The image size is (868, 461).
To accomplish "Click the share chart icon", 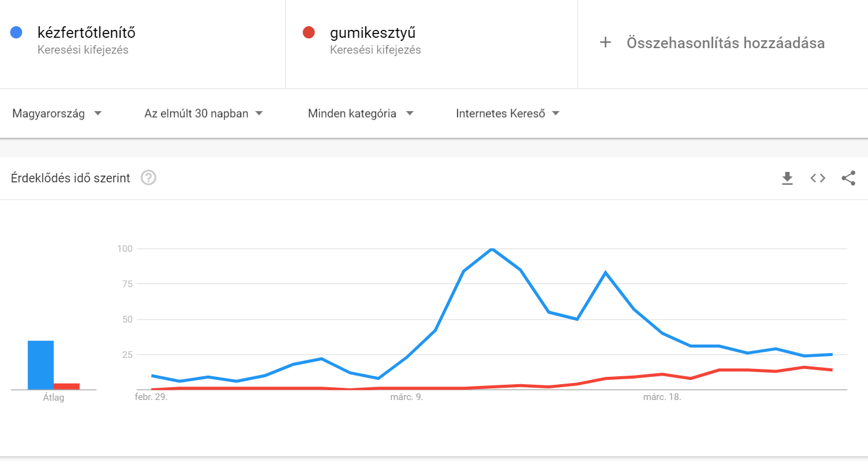I will 848,178.
